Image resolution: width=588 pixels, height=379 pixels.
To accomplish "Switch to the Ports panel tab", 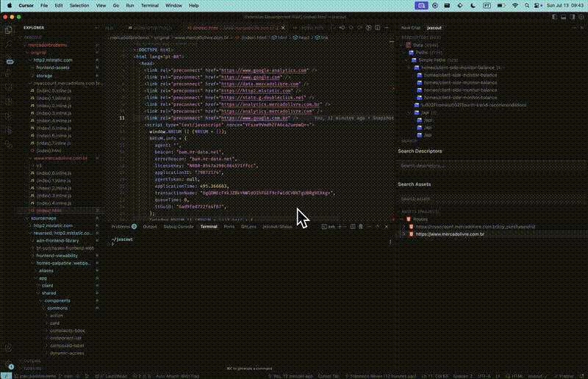I will (x=229, y=226).
